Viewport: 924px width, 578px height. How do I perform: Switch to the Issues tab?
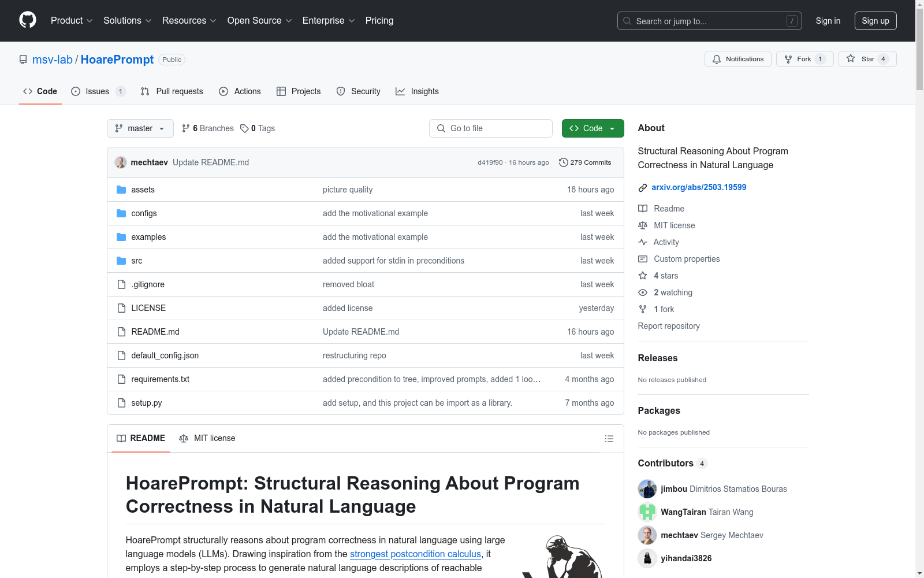(98, 91)
